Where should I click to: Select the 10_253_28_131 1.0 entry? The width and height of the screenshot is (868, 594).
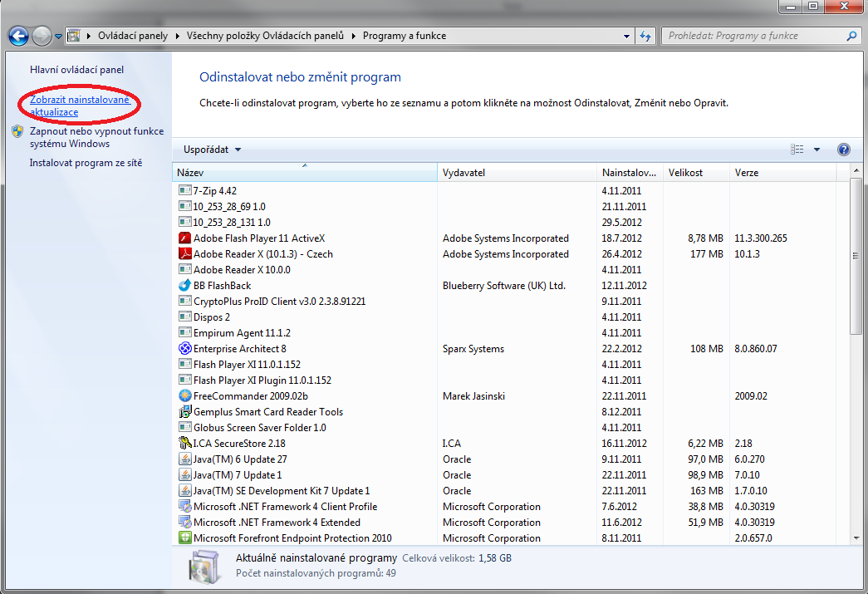pos(232,222)
